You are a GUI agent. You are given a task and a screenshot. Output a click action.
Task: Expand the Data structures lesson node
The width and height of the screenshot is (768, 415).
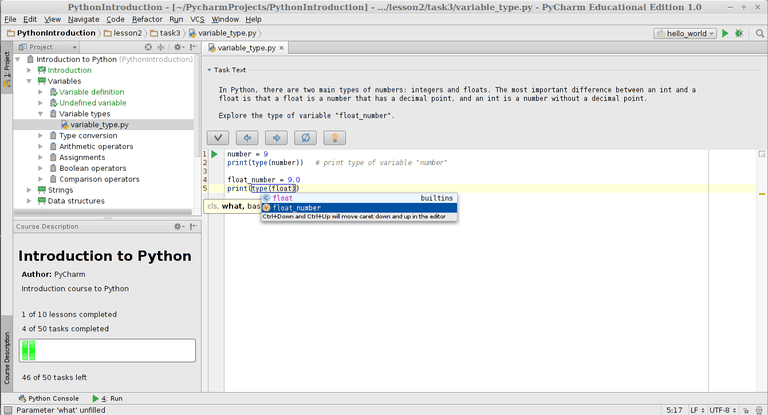(29, 200)
